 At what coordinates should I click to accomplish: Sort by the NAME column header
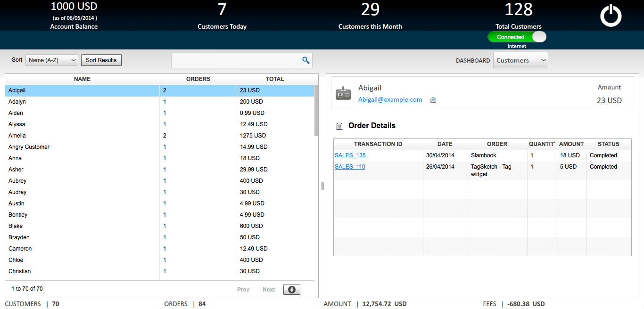click(82, 79)
